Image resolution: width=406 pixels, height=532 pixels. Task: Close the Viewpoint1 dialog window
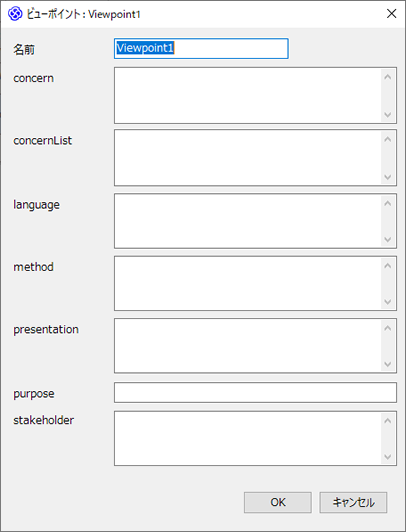pyautogui.click(x=391, y=14)
